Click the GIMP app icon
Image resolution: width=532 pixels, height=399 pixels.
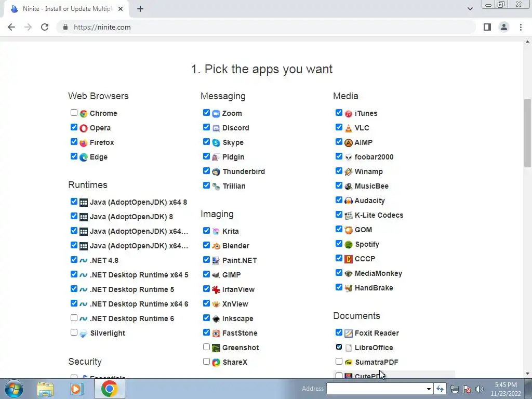point(216,275)
